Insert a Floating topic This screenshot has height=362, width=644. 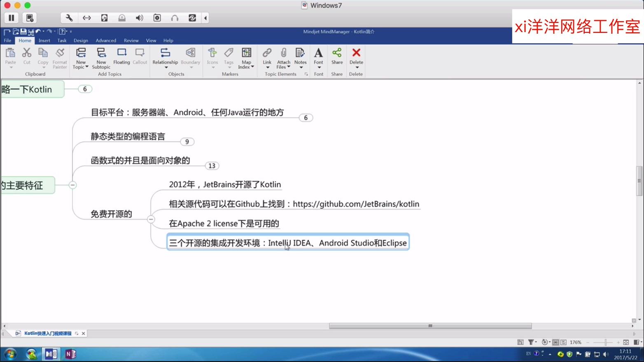point(121,56)
